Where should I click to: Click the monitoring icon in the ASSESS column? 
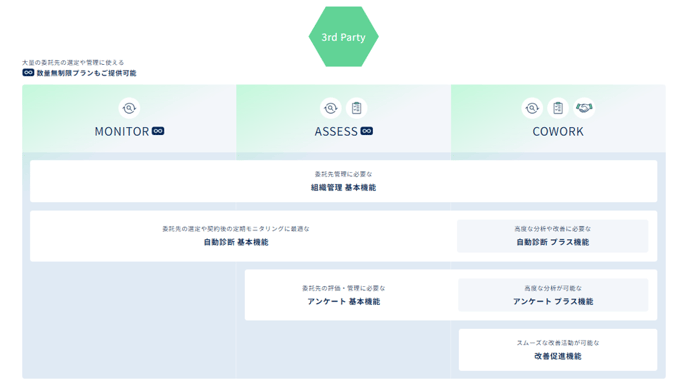tap(330, 108)
